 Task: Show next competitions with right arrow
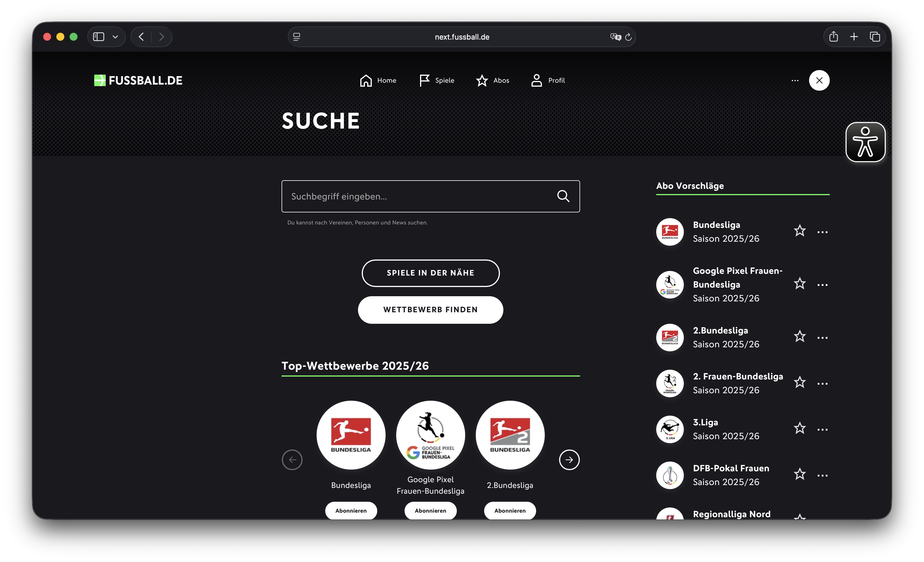point(569,459)
